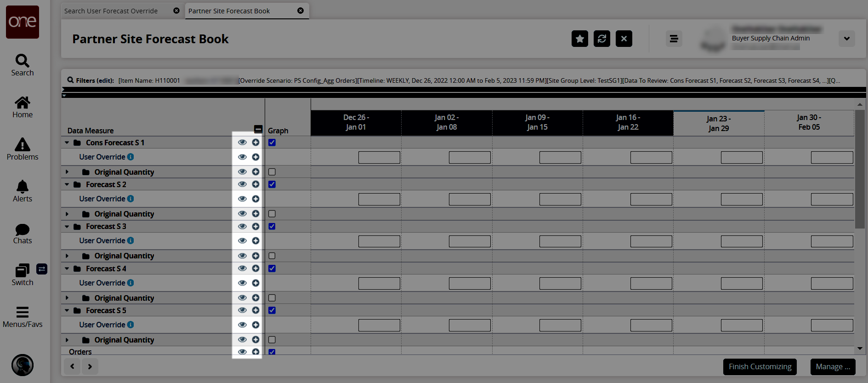The width and height of the screenshot is (868, 383).
Task: Open the user profile dropdown arrow
Action: click(847, 39)
